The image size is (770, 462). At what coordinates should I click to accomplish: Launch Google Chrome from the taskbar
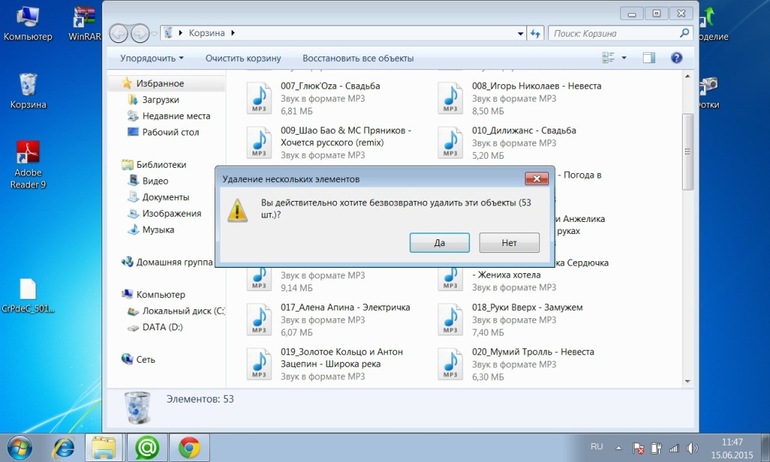(190, 447)
